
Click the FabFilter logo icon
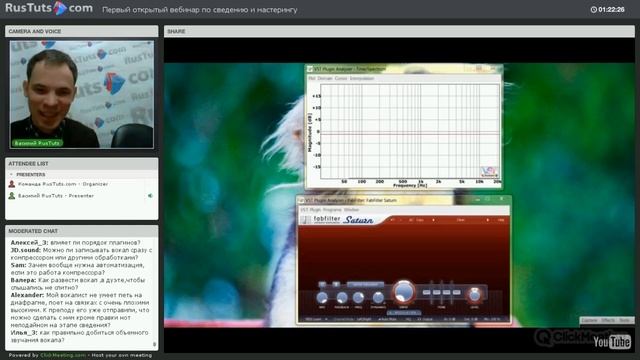pyautogui.click(x=306, y=220)
